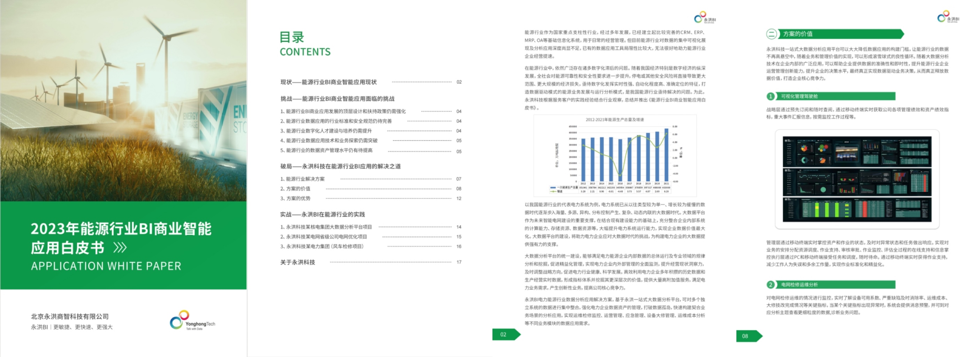Click the paragraph beginning 在能源行业中，依然广泛存在
980x357 pixels.
pyautogui.click(x=615, y=88)
